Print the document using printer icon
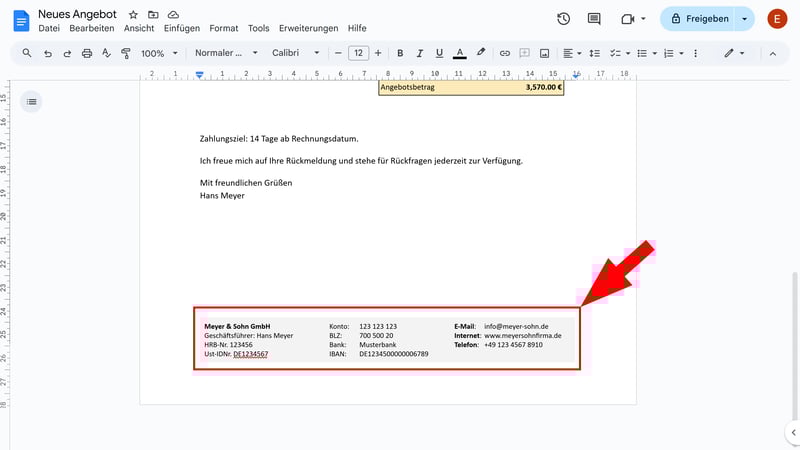The height and width of the screenshot is (450, 800). click(87, 53)
